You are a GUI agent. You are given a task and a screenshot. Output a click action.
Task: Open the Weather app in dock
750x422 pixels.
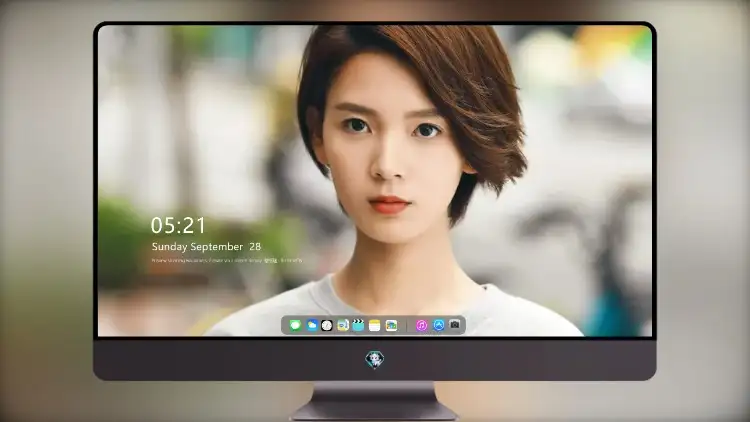(x=312, y=325)
